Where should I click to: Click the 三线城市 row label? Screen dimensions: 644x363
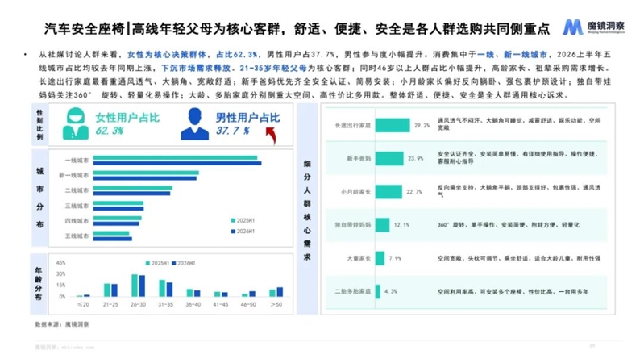(77, 206)
